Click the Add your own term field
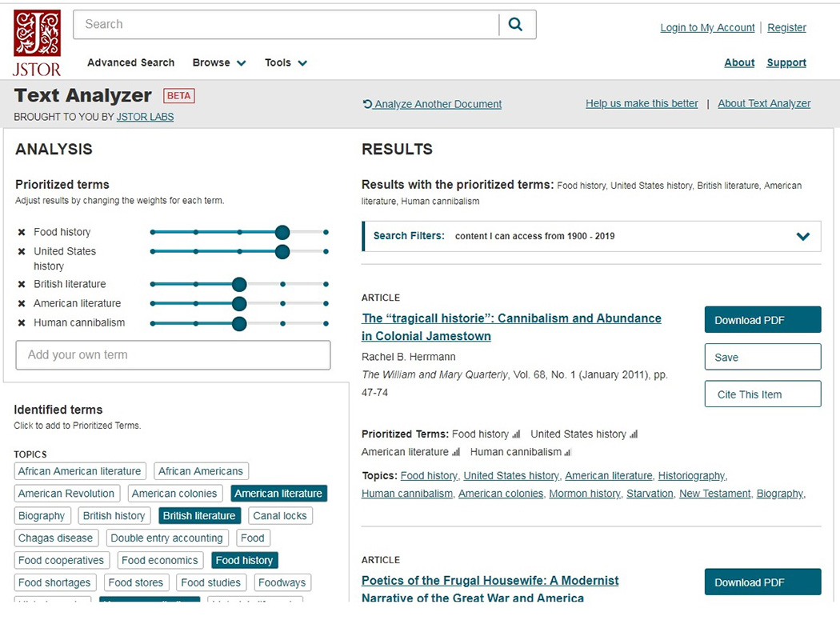The image size is (840, 636). click(173, 354)
